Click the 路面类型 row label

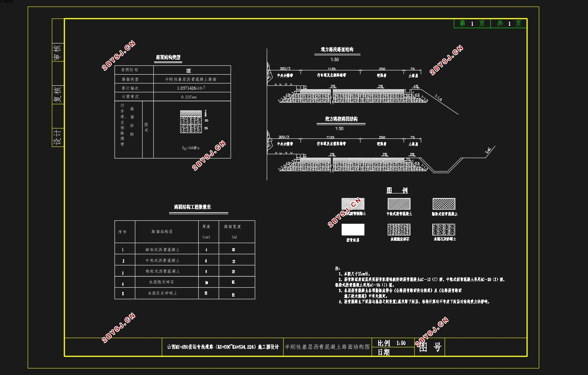[x=130, y=79]
